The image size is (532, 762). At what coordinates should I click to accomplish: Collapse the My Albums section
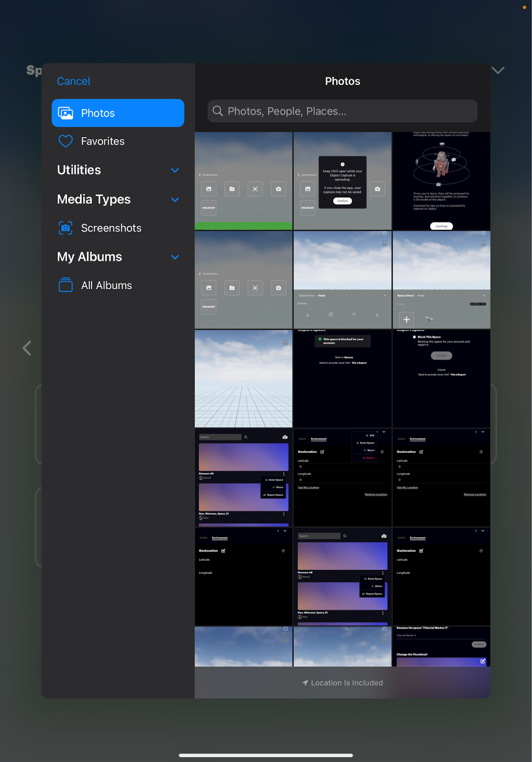coord(175,257)
